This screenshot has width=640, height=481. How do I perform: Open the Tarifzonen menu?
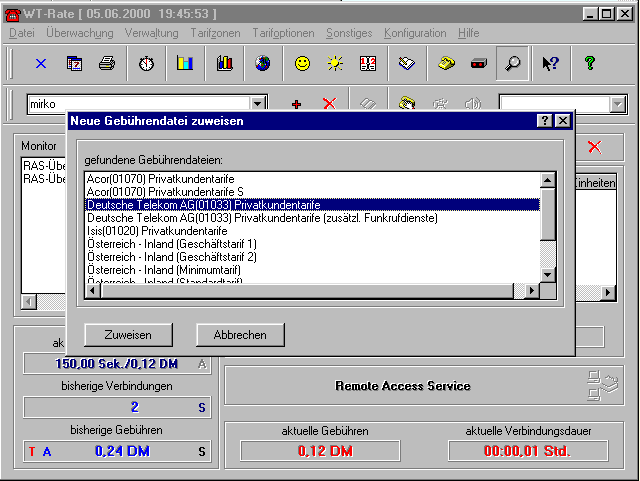(x=216, y=33)
